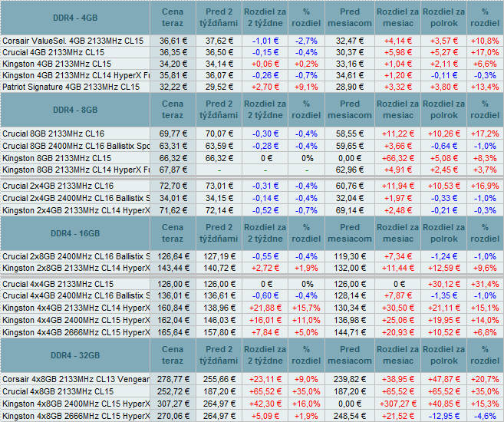The width and height of the screenshot is (504, 422).
Task: Click the -0,11 € half-year difference cell
Action: (444, 75)
